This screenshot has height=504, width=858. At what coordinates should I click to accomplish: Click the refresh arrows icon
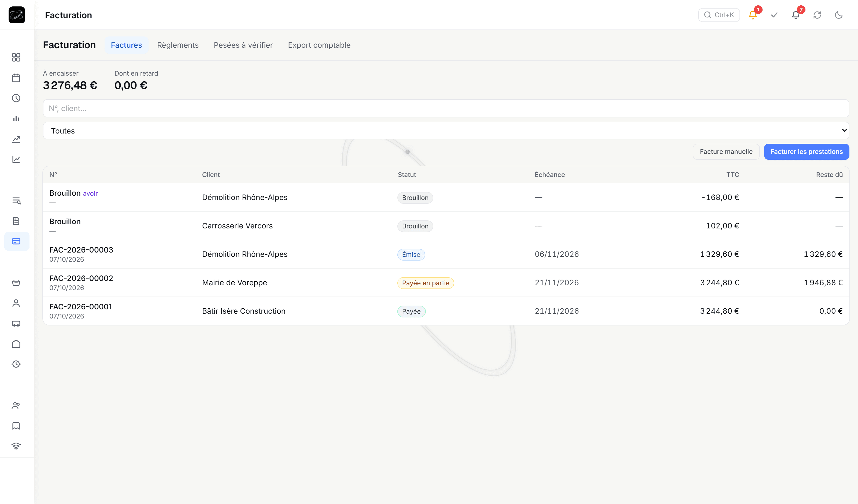pyautogui.click(x=817, y=15)
